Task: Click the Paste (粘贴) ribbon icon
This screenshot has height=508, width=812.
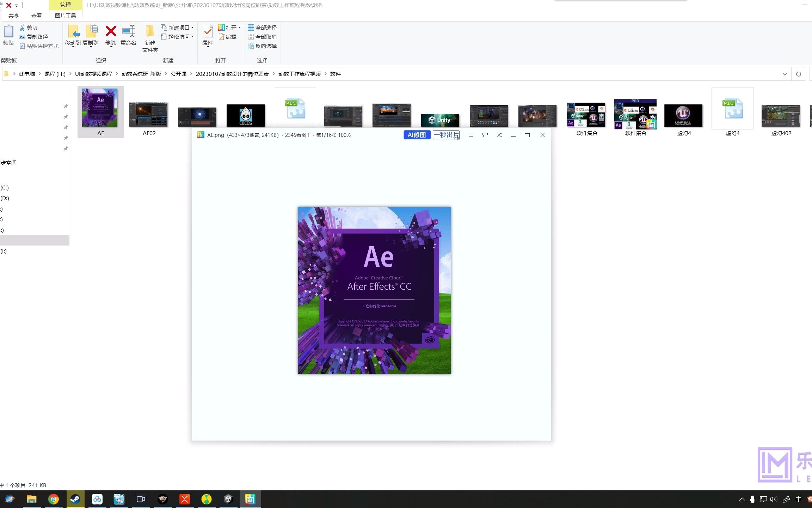Action: (8, 35)
